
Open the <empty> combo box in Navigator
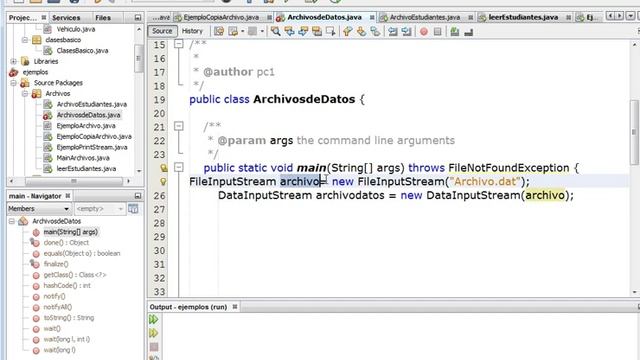(x=100, y=209)
